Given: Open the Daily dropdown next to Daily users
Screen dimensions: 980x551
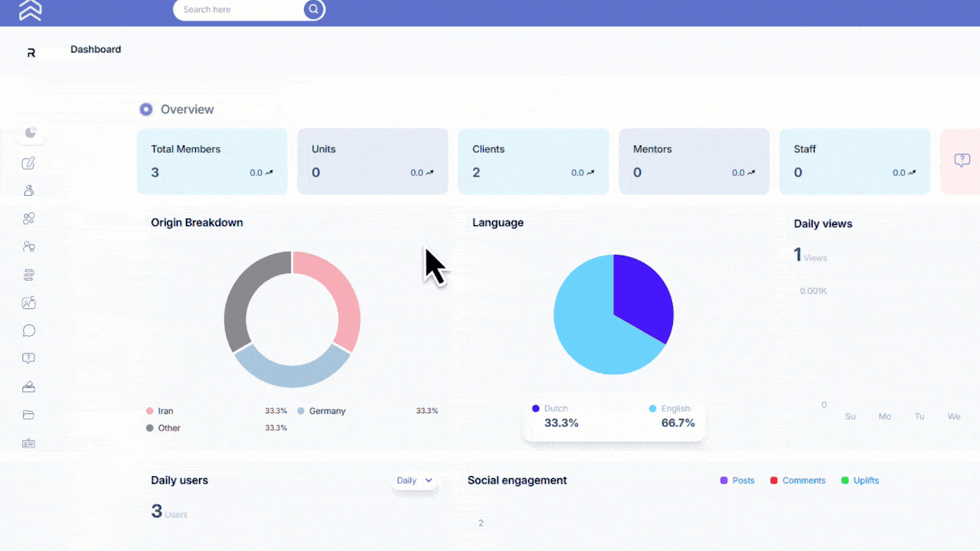Looking at the screenshot, I should [x=414, y=480].
